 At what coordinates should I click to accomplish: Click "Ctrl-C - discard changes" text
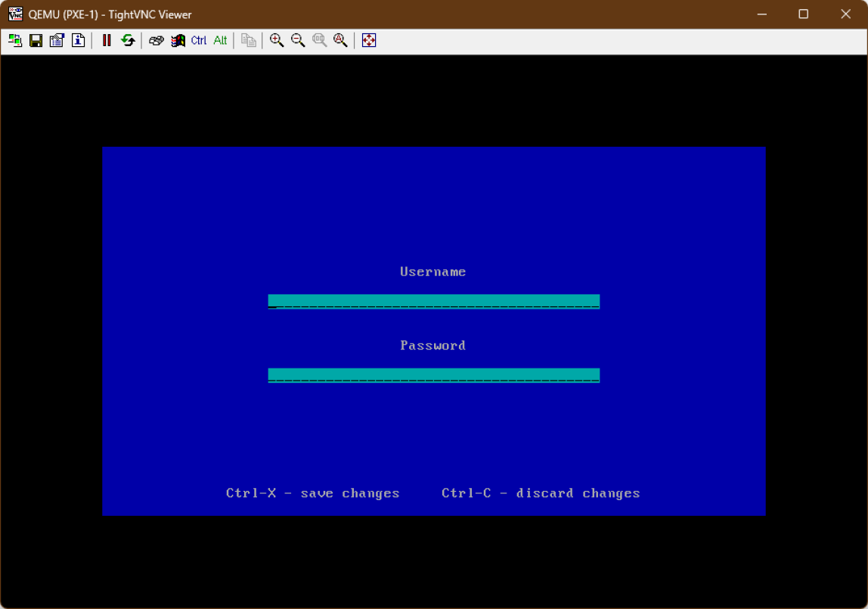pos(541,493)
